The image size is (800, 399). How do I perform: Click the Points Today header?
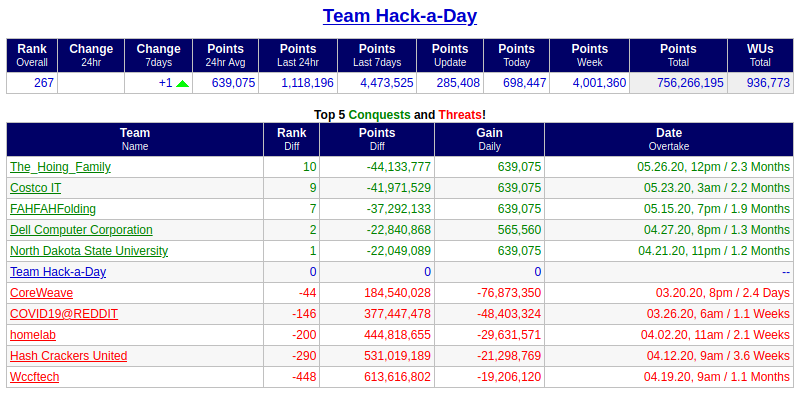click(x=516, y=55)
